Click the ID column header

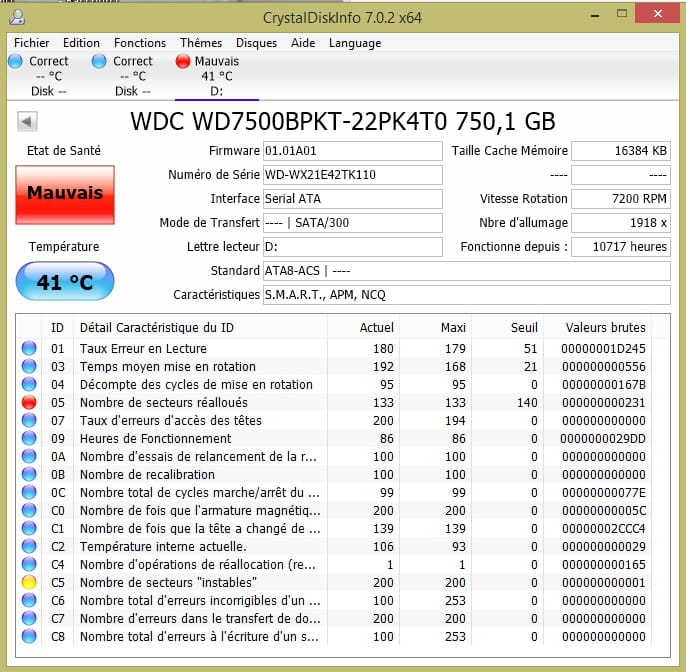[57, 328]
